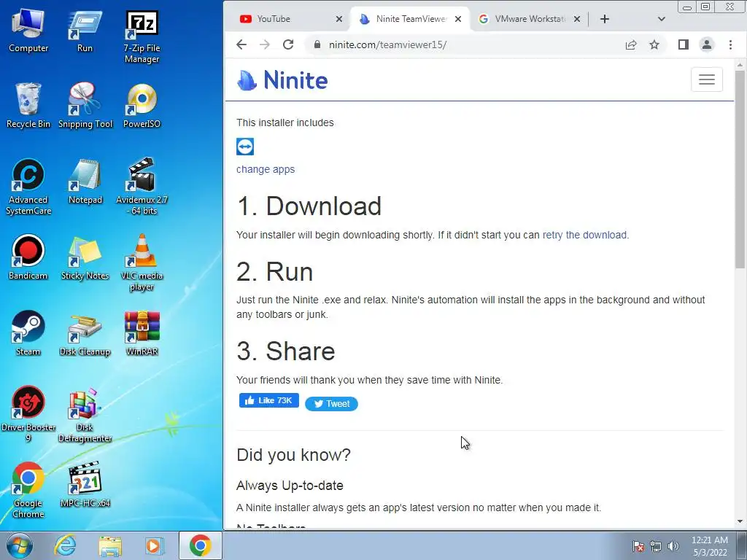Image resolution: width=747 pixels, height=560 pixels.
Task: Open Windows Explorer from taskbar
Action: click(x=110, y=545)
